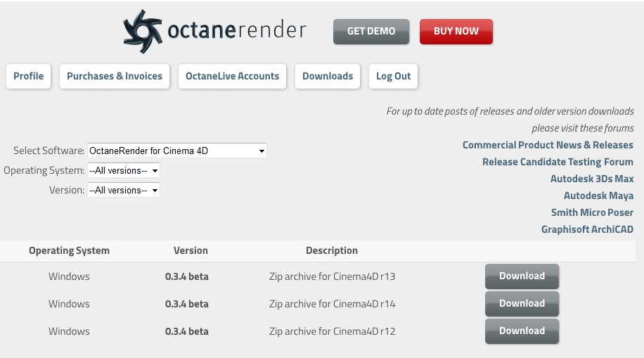Click the Description column header
The height and width of the screenshot is (358, 644).
(332, 250)
